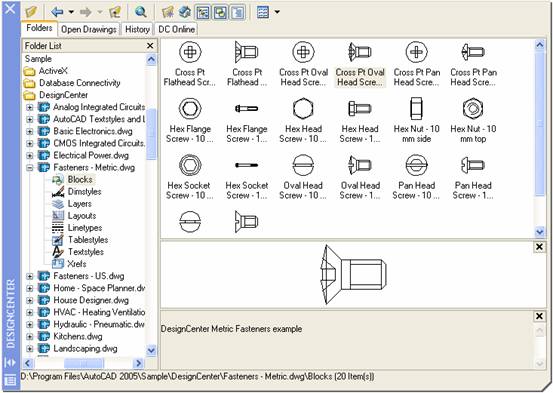The image size is (553, 393).
Task: Click the Home toolbar icon
Action: [x=184, y=12]
